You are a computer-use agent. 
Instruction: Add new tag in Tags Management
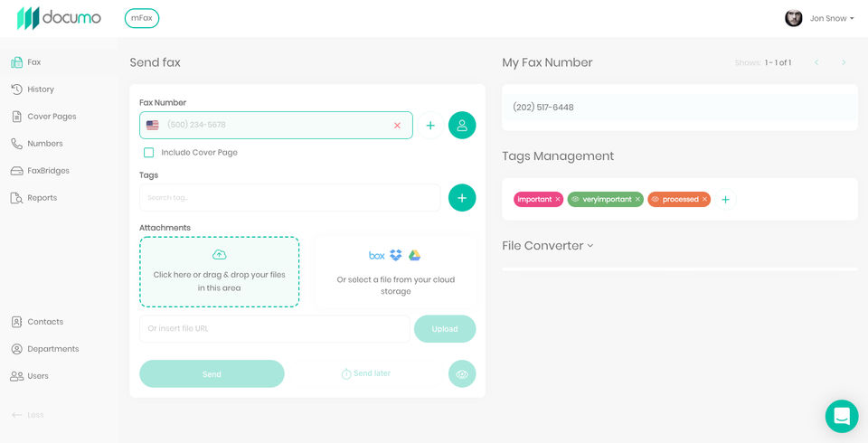pyautogui.click(x=725, y=199)
